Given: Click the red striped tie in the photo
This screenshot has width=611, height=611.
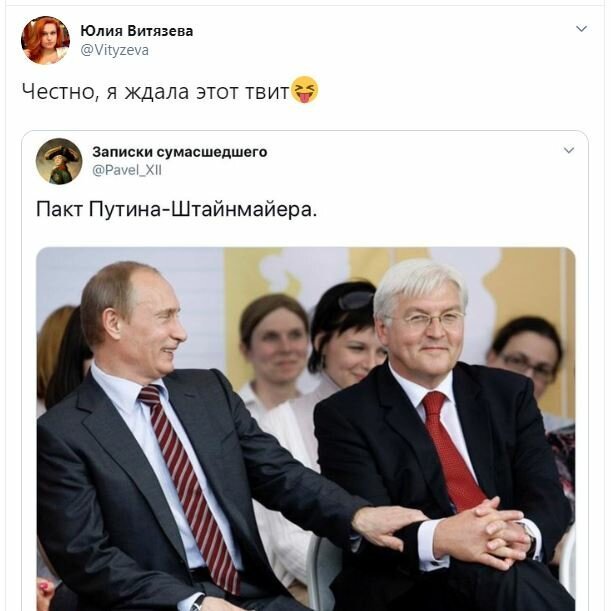Looking at the screenshot, I should point(188,486).
